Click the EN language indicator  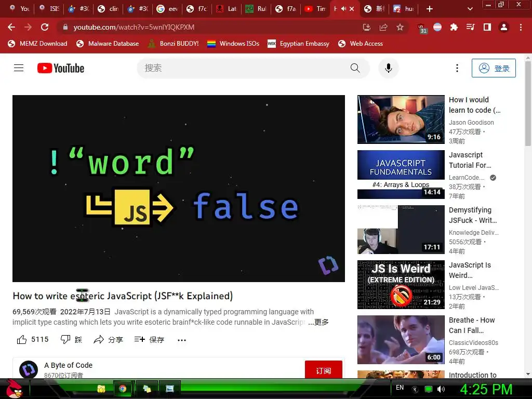click(400, 388)
